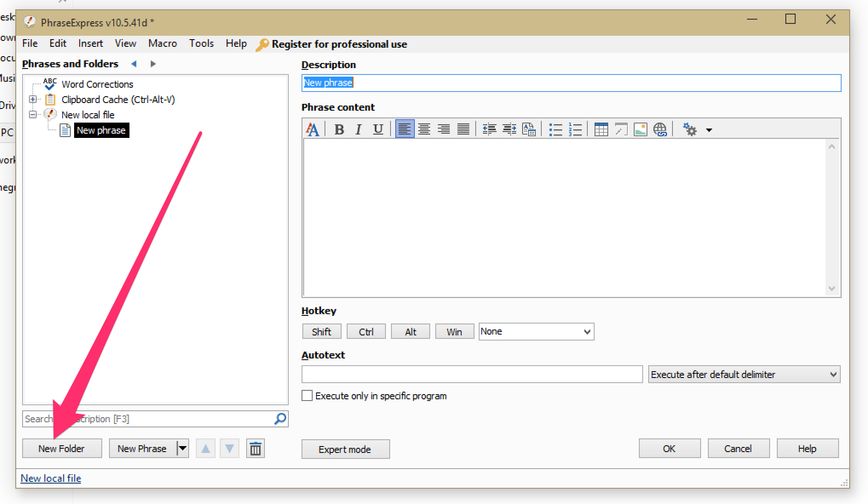Click the Help button at bottom right
The image size is (868, 504).
pyautogui.click(x=808, y=449)
